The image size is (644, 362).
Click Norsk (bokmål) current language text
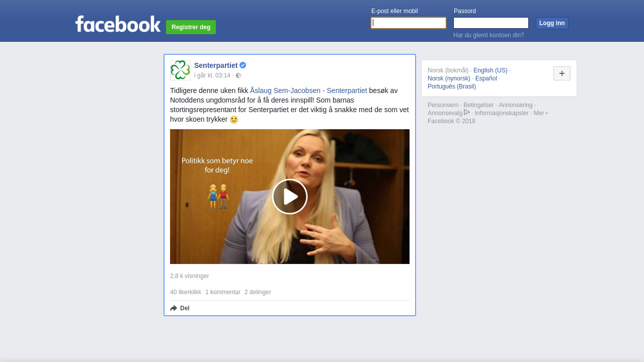coord(448,70)
